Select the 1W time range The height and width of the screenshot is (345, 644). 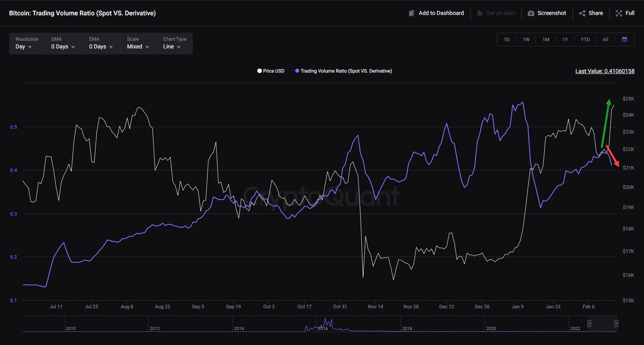[x=526, y=40]
